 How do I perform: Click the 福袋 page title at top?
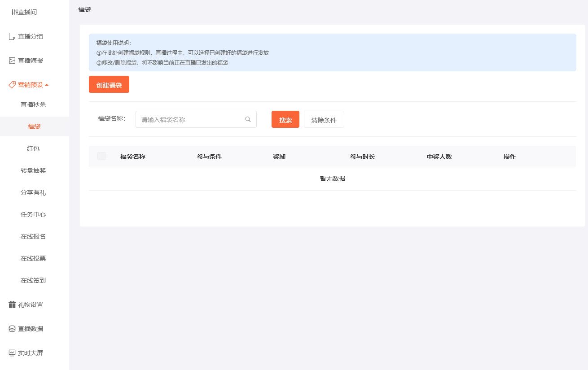[84, 9]
